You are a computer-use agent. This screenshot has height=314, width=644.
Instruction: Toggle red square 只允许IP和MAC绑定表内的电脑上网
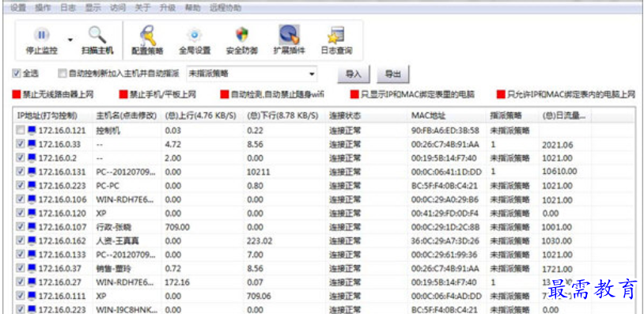(x=501, y=95)
